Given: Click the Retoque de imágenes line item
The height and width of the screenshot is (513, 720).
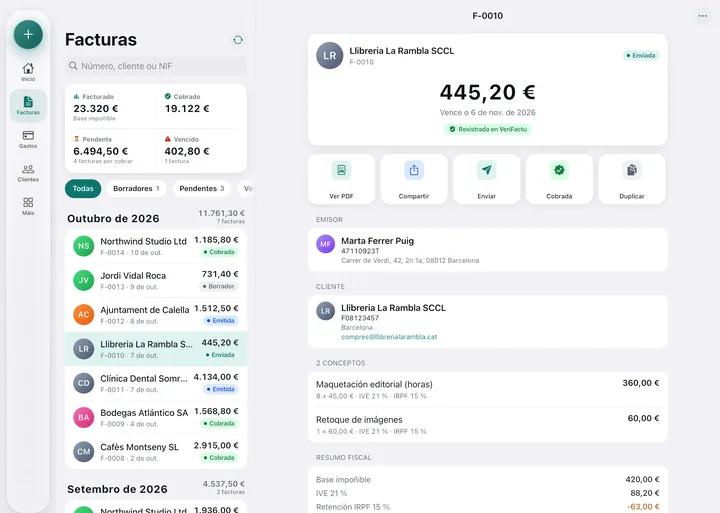Looking at the screenshot, I should (x=488, y=425).
